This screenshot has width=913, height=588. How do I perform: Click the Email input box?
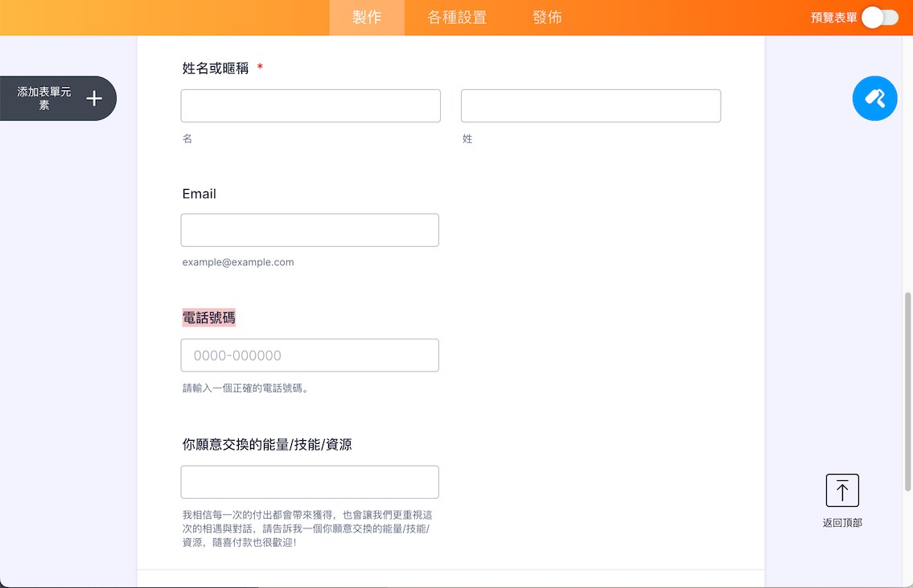[310, 230]
